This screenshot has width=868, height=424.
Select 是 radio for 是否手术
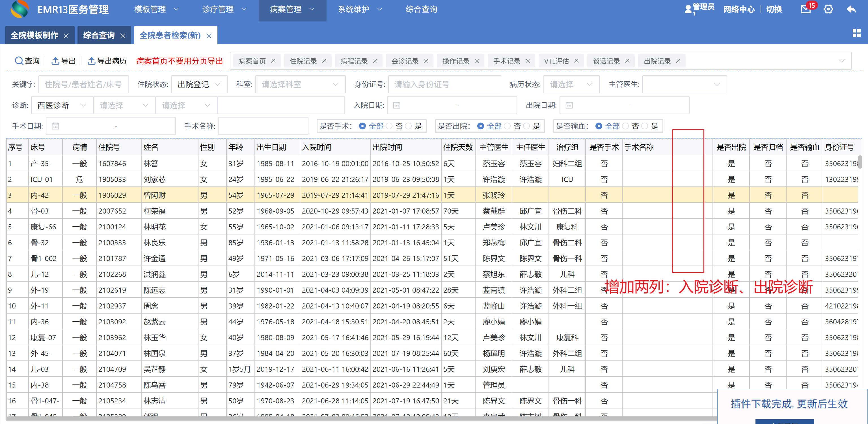click(x=408, y=126)
